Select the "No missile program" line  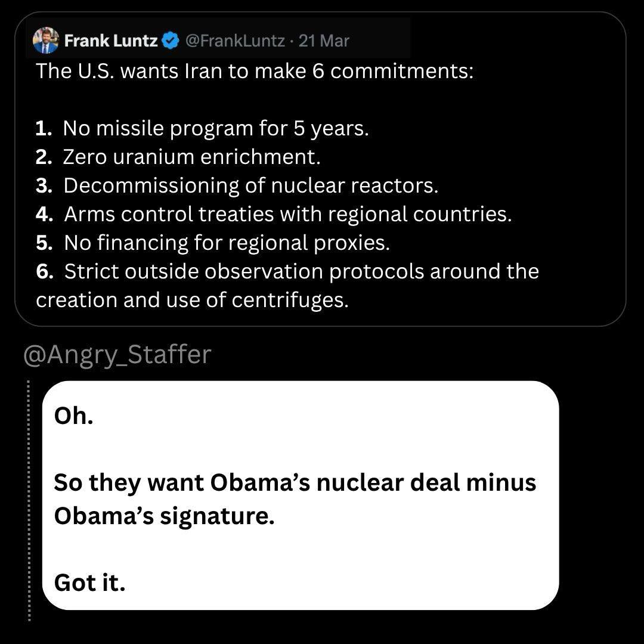point(216,128)
